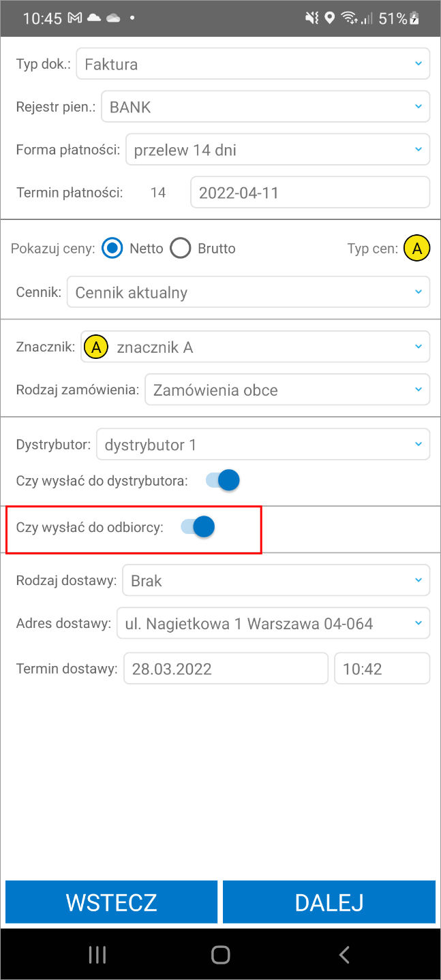The image size is (441, 980).
Task: Tap the battery indicator in status bar
Action: (412, 18)
